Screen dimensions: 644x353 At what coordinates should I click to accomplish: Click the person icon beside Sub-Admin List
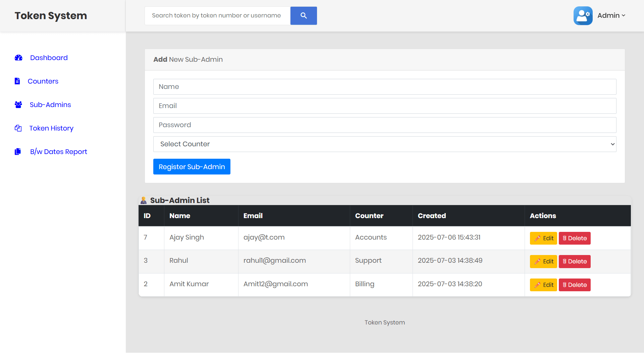coord(144,200)
